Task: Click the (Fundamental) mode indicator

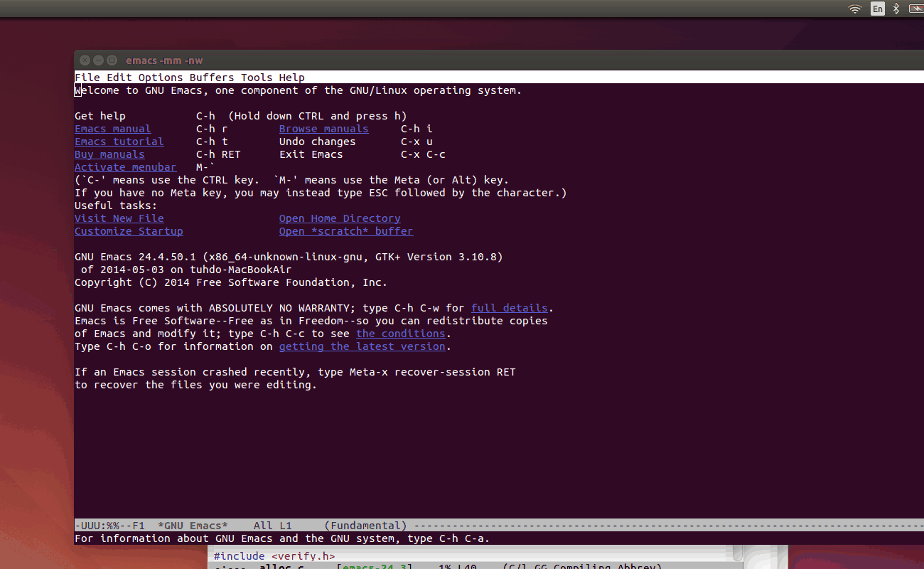Action: pos(365,526)
